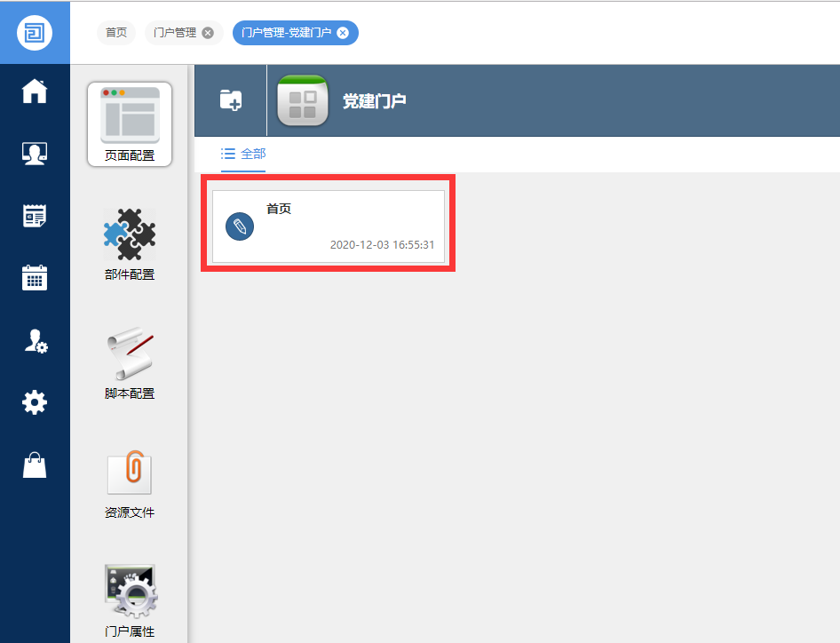Select the 全部 filter tab
Viewport: 840px width, 643px height.
244,154
